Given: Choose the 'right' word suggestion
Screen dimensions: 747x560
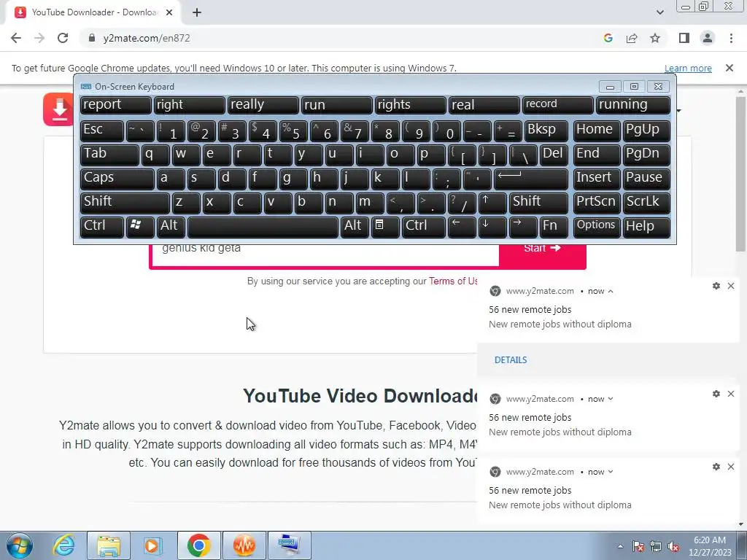Looking at the screenshot, I should click(189, 105).
